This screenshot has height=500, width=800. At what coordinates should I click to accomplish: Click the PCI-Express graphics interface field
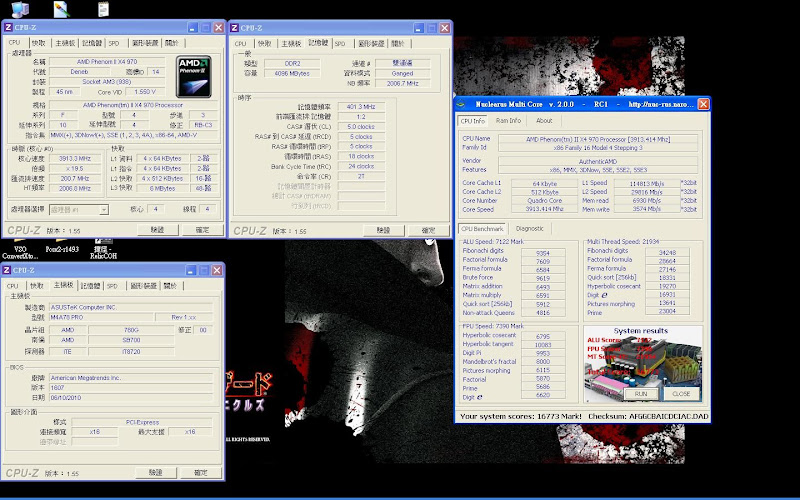[142, 422]
